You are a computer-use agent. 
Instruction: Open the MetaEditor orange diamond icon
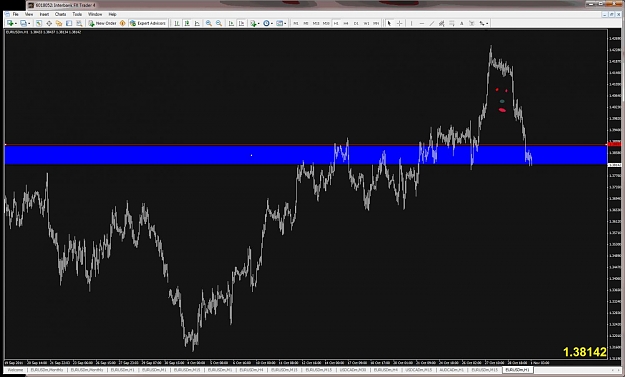click(122, 24)
